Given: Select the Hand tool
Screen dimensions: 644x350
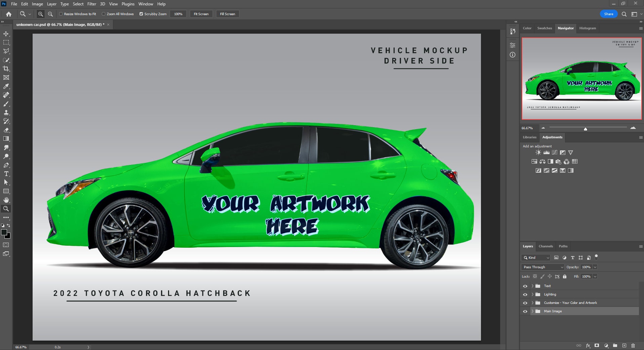Looking at the screenshot, I should tap(6, 200).
